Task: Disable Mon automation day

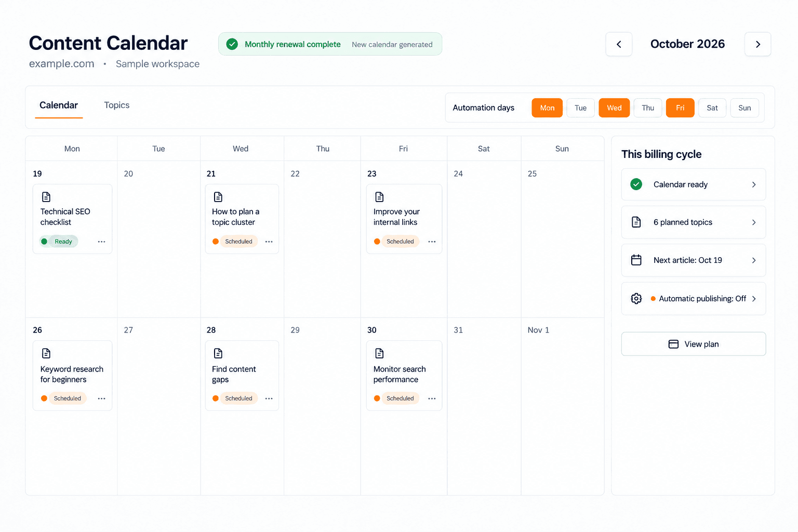Action: pyautogui.click(x=547, y=108)
